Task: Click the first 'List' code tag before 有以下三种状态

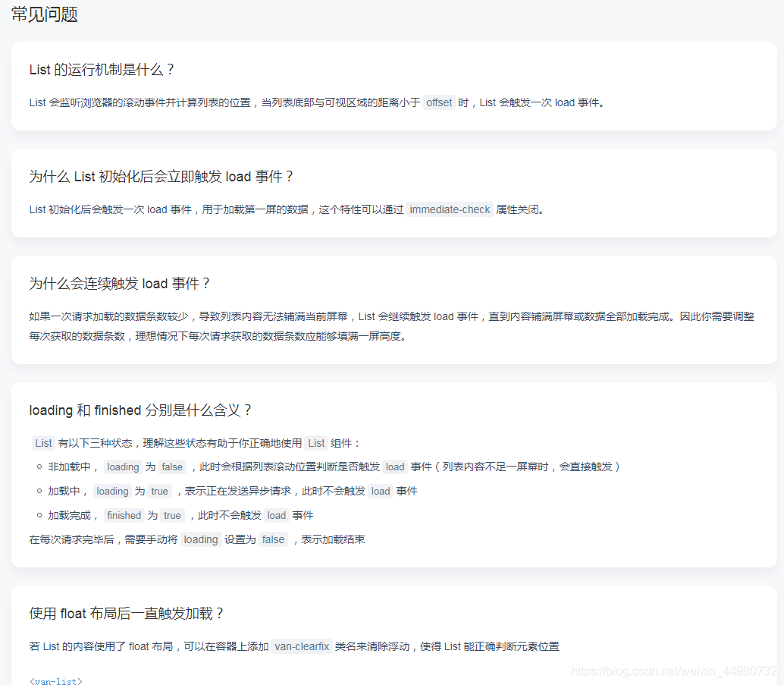Action: [43, 443]
